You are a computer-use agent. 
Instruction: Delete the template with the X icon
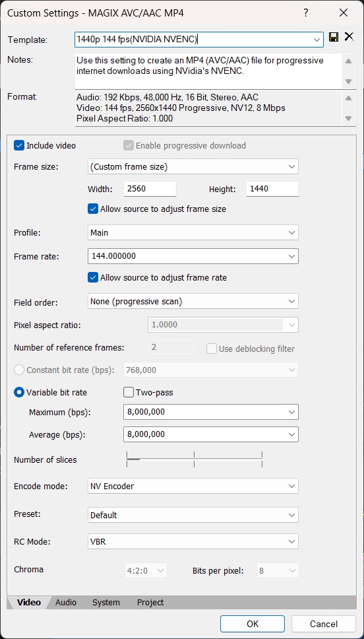pos(349,37)
